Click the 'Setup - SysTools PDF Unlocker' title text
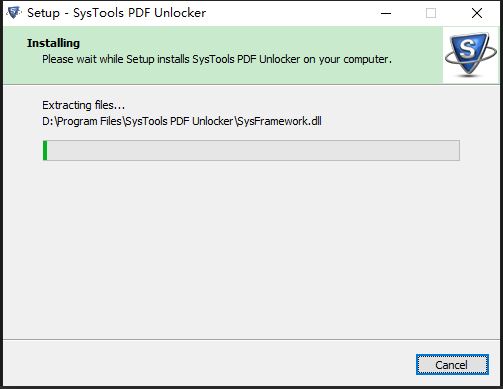 point(116,13)
